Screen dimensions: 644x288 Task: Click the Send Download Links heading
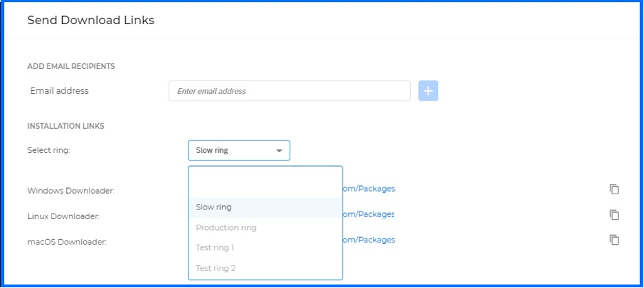point(91,21)
